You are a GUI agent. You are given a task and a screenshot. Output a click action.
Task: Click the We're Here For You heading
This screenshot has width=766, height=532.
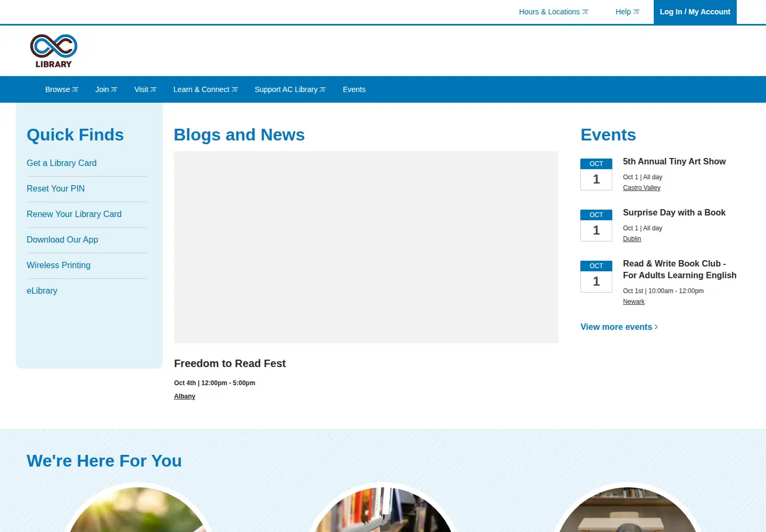(104, 461)
